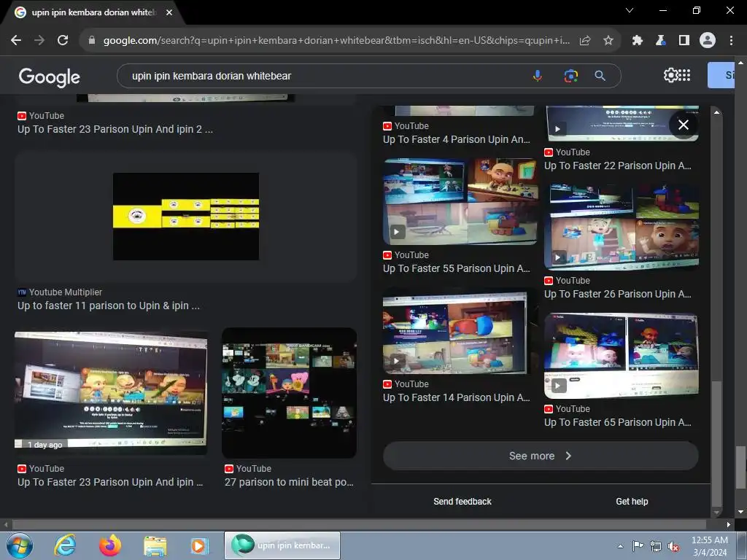
Task: Open Chrome Labs flask icon
Action: click(661, 41)
